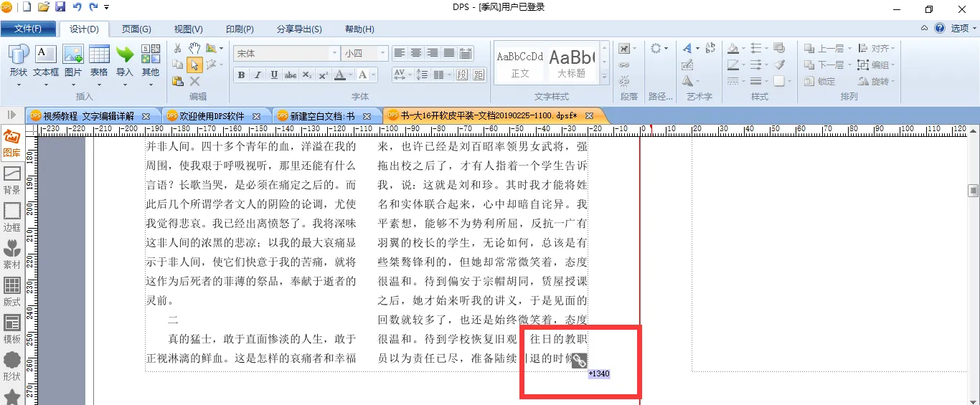Align text left

[400, 53]
